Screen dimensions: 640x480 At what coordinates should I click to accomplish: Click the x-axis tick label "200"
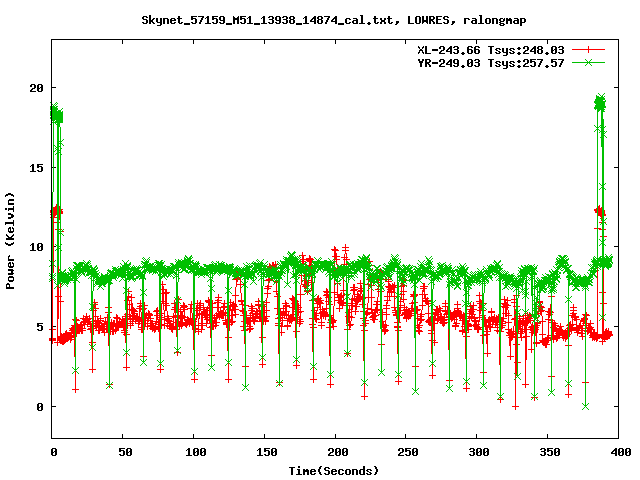point(337,452)
